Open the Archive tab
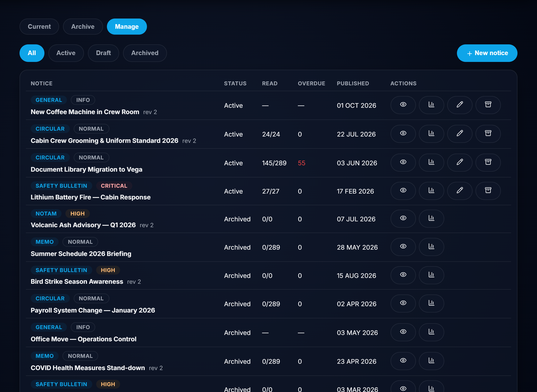 coord(83,27)
